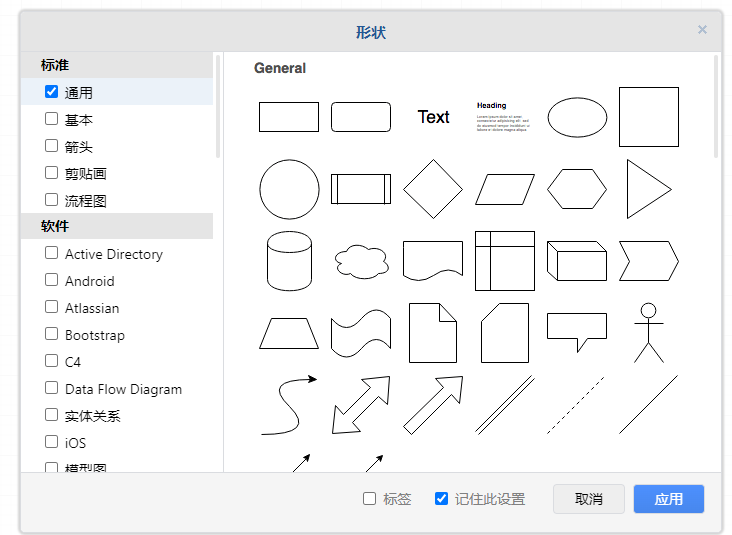This screenshot has height=535, width=732.
Task: Uncheck the 通用 checkbox
Action: click(52, 92)
